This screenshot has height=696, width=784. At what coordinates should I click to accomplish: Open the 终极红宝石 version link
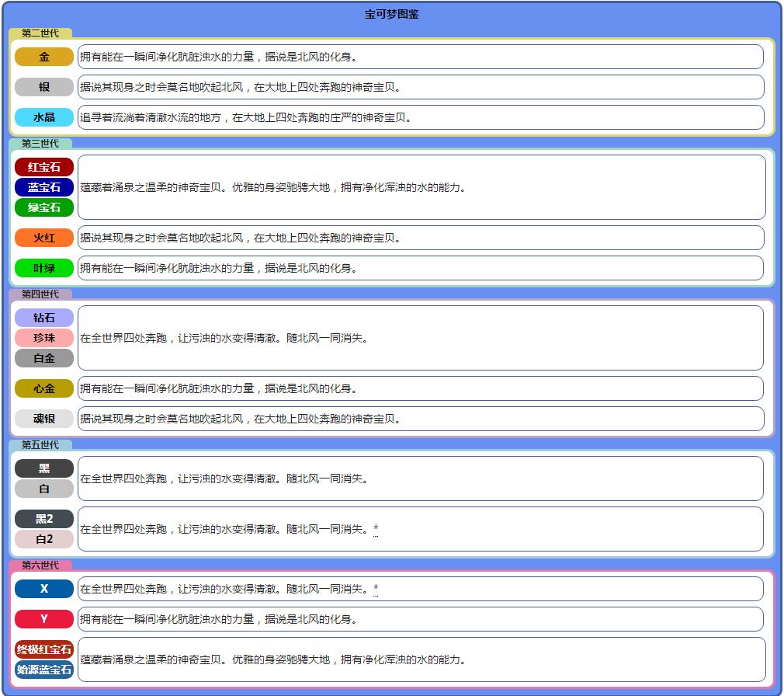click(44, 649)
